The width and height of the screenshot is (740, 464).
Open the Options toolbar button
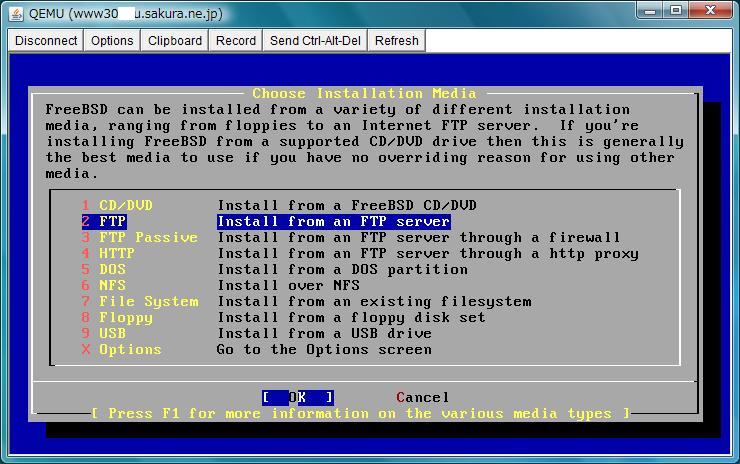pyautogui.click(x=112, y=41)
